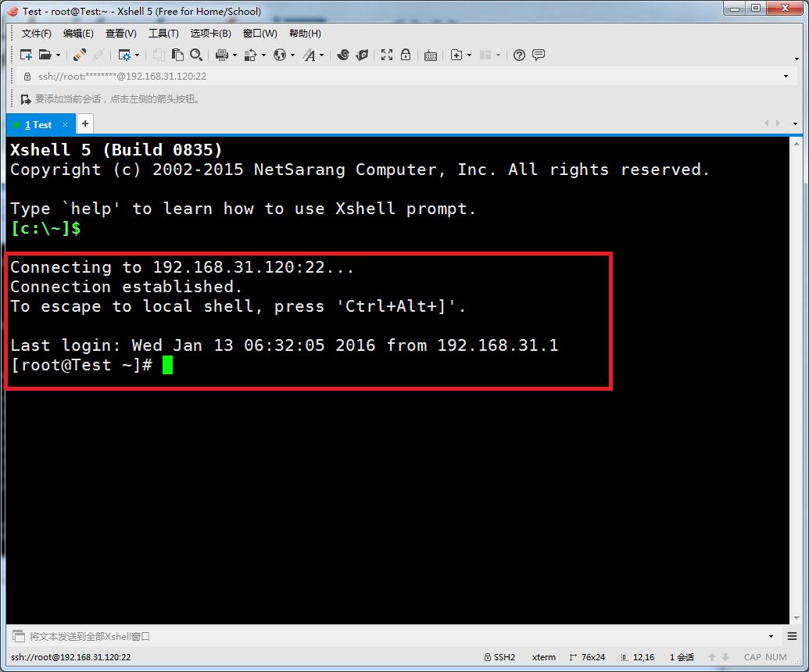The height and width of the screenshot is (672, 809).
Task: Open the 帮助(H) menu
Action: point(305,34)
